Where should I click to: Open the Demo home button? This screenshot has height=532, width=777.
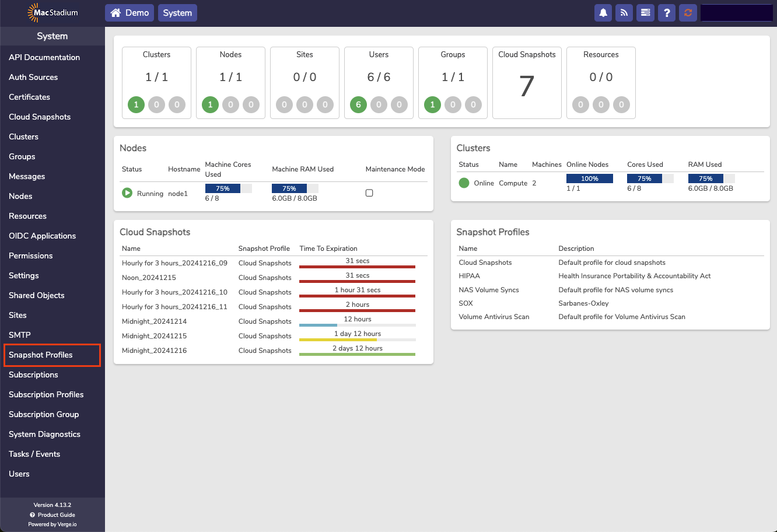[129, 13]
